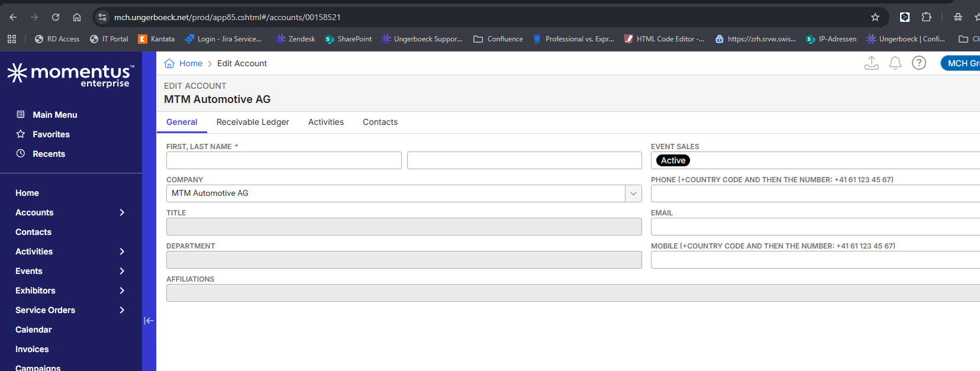Click the upload/export icon in top bar
980x371 pixels.
point(872,63)
